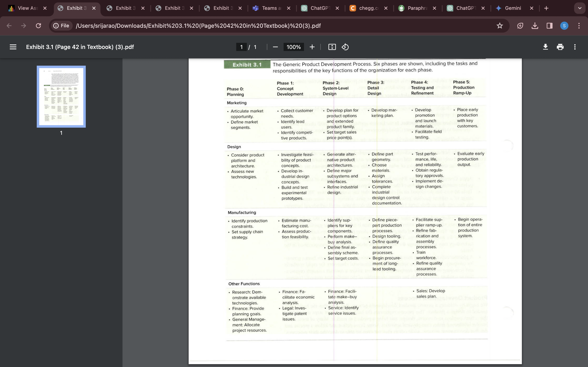Zoom in using the plus icon
This screenshot has width=588, height=367.
click(312, 47)
